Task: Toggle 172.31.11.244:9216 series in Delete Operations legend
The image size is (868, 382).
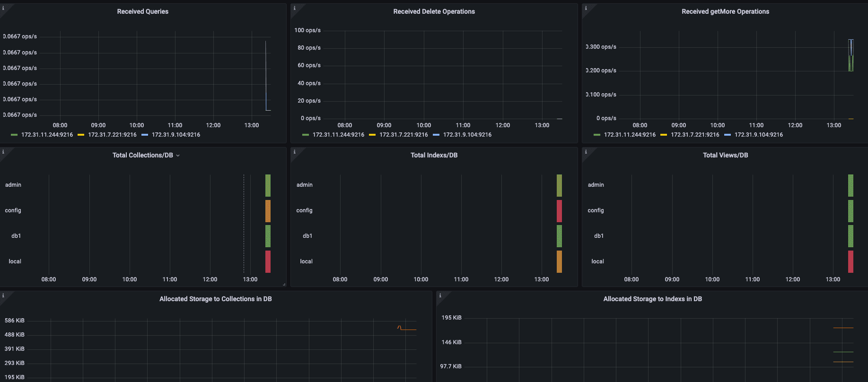Action: click(x=338, y=135)
